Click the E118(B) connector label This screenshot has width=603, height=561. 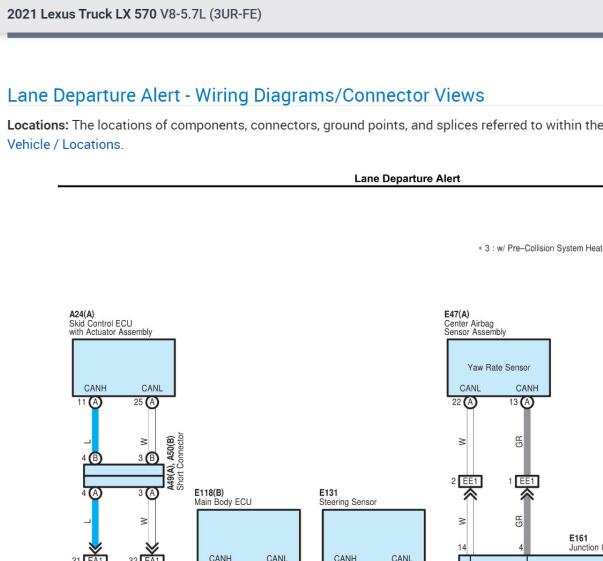click(209, 493)
